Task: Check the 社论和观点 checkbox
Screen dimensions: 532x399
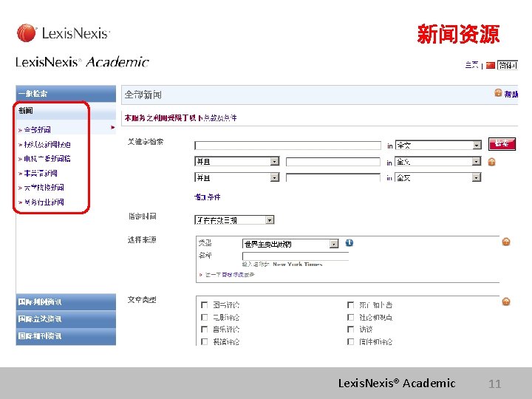Action: tap(350, 317)
